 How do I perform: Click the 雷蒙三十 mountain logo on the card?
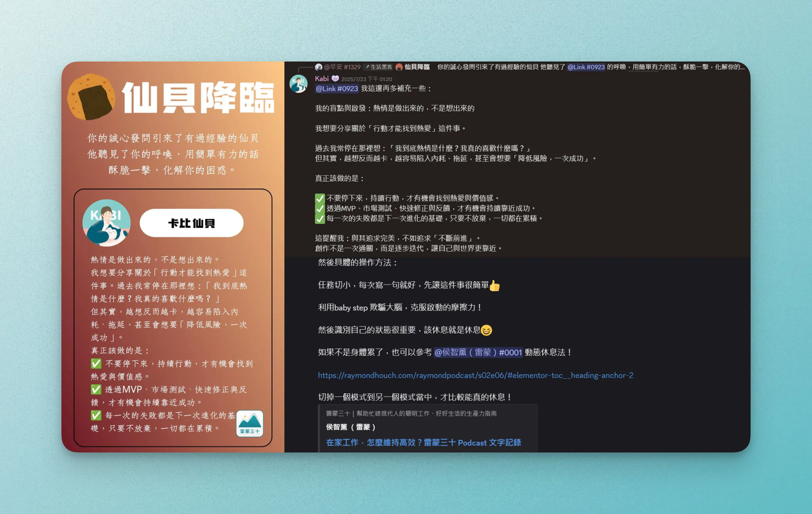[250, 423]
